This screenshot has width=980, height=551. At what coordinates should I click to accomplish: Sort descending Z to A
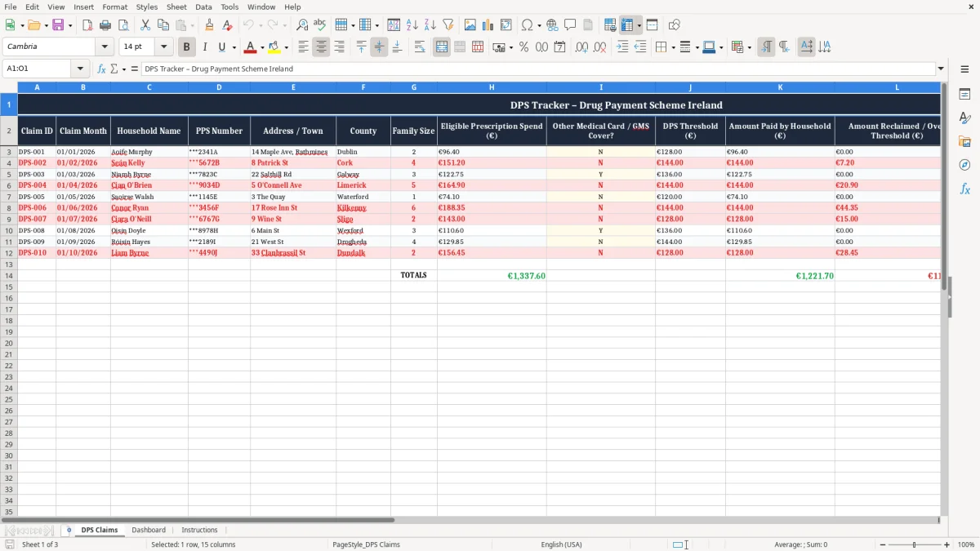tap(430, 25)
